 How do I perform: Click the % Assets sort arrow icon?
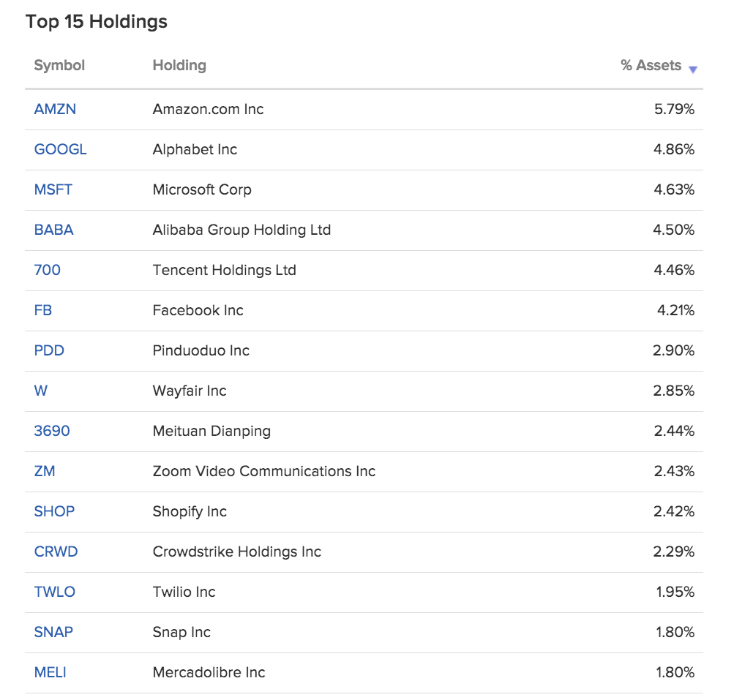click(693, 69)
